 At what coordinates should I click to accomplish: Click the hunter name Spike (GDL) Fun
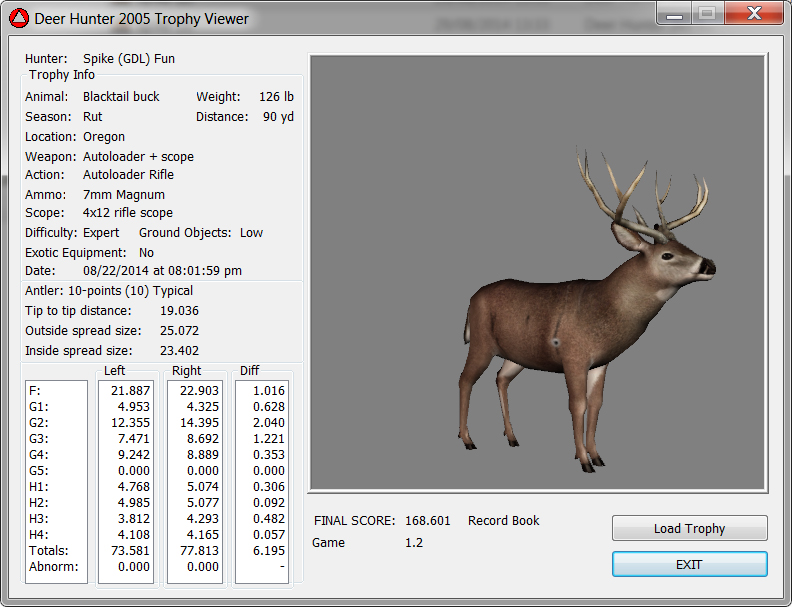tap(128, 59)
